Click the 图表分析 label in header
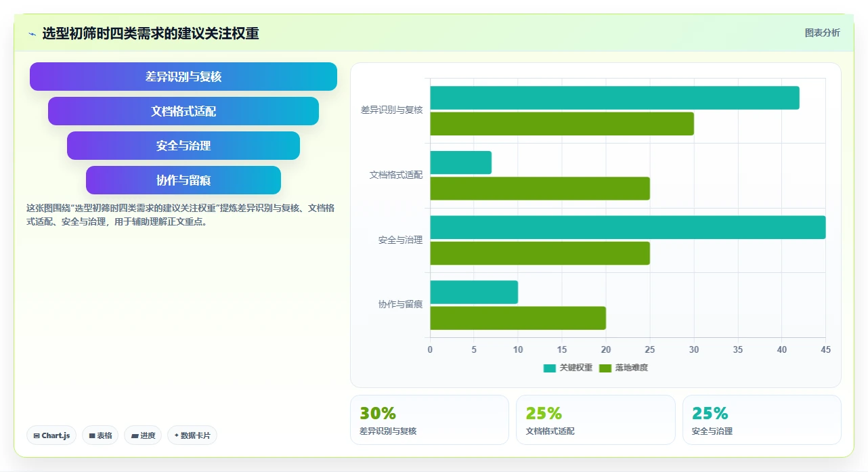Image resolution: width=868 pixels, height=472 pixels. coord(822,33)
